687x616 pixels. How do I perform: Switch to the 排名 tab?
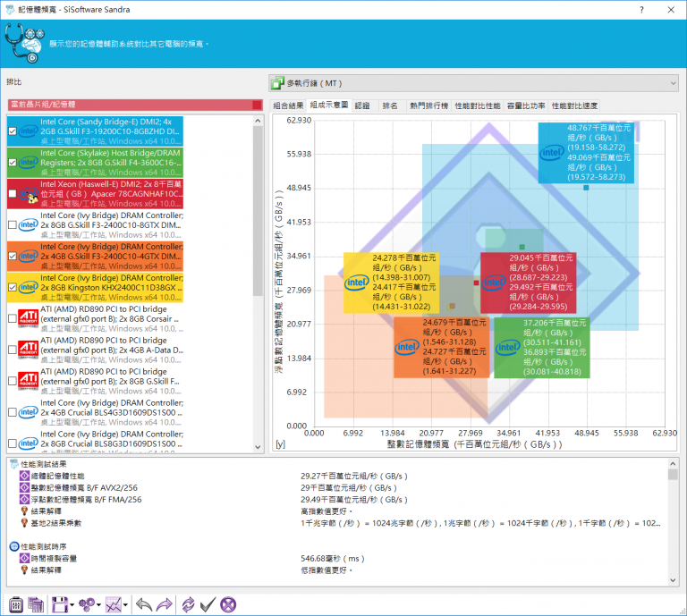pyautogui.click(x=390, y=105)
